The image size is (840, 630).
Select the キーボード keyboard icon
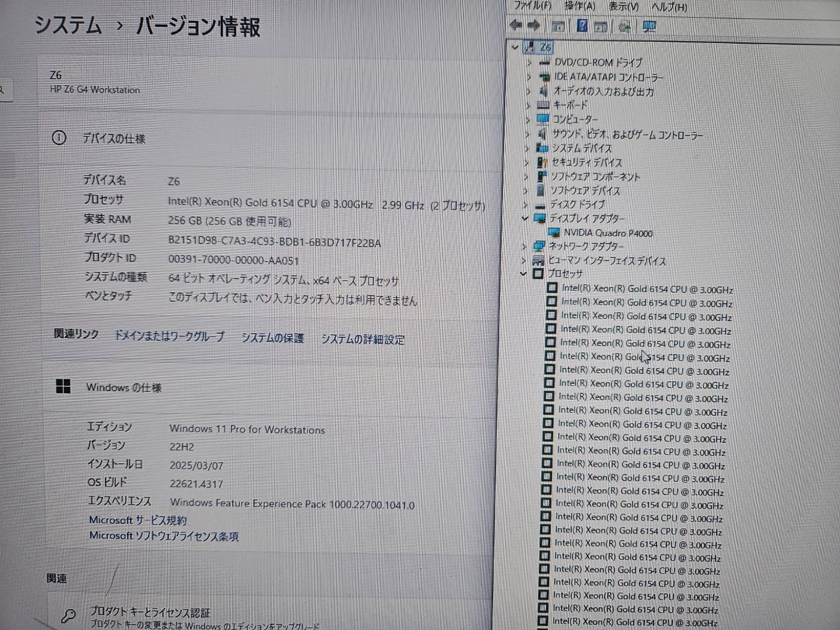coord(543,105)
